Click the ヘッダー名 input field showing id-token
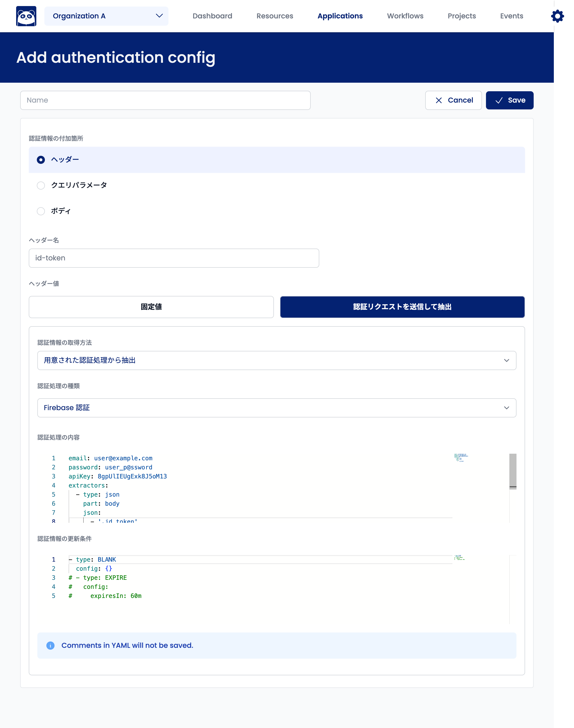The height and width of the screenshot is (728, 574). click(x=174, y=258)
